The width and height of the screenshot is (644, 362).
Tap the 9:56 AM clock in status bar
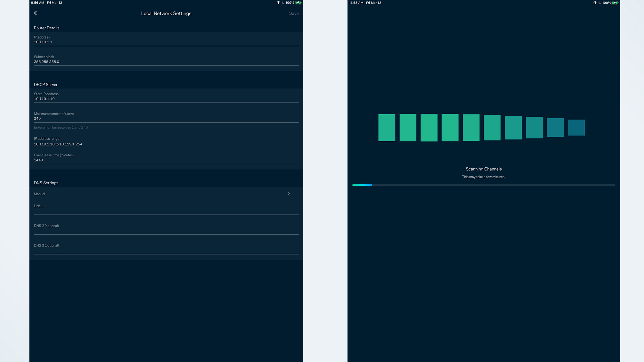37,3
